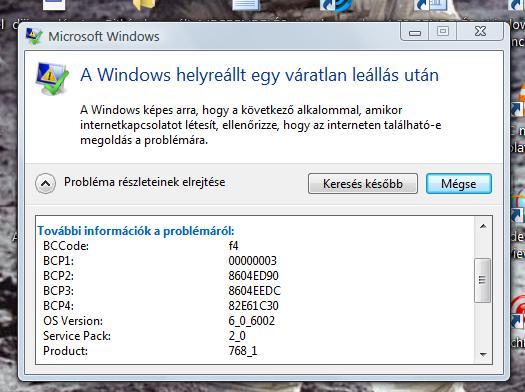This screenshot has width=525, height=392.
Task: Click the details scrollbar down arrow
Action: (x=483, y=354)
